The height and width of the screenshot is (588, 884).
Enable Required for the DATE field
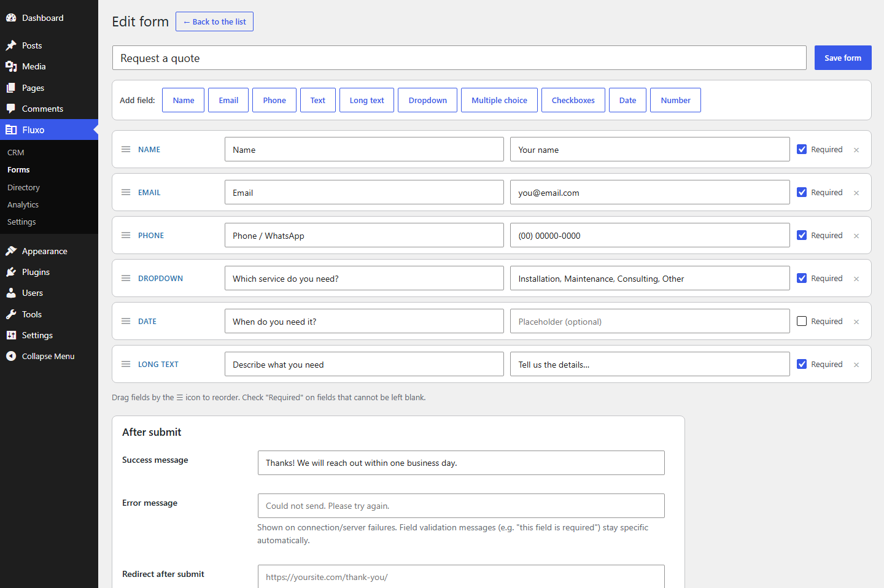802,321
